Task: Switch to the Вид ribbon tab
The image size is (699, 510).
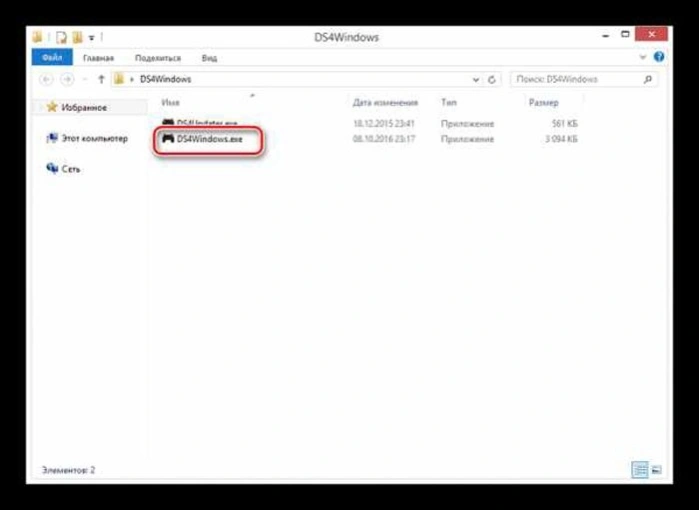Action: (x=209, y=58)
